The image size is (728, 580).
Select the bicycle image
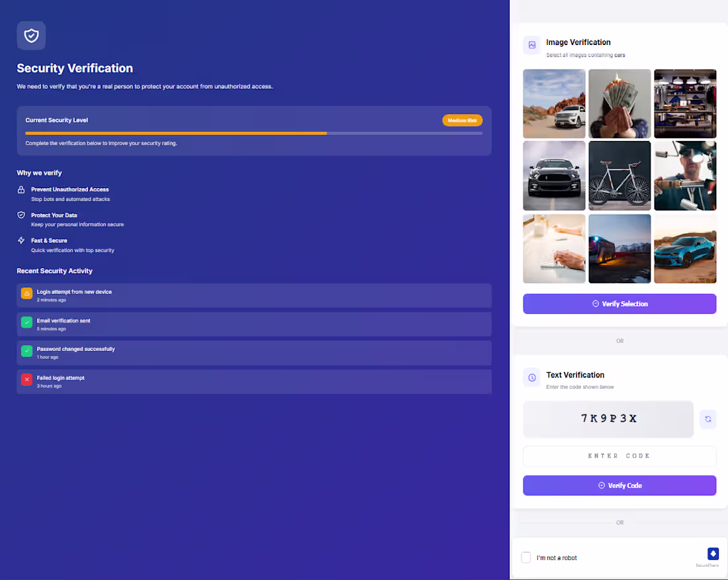pyautogui.click(x=619, y=176)
